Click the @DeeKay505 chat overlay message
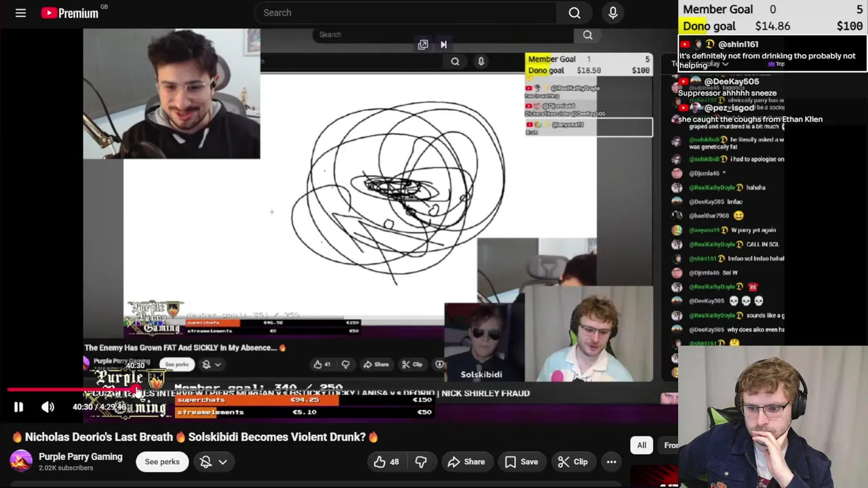This screenshot has height=488, width=868. 727,87
